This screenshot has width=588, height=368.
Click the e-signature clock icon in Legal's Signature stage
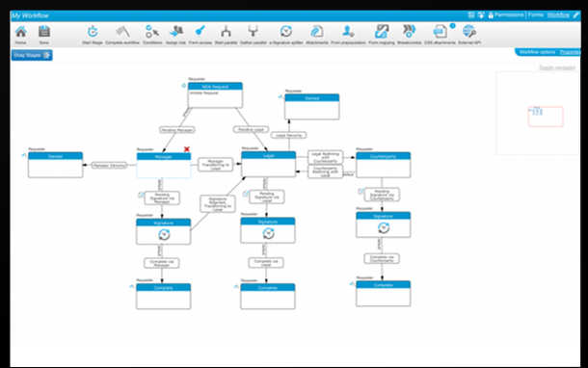tap(268, 233)
